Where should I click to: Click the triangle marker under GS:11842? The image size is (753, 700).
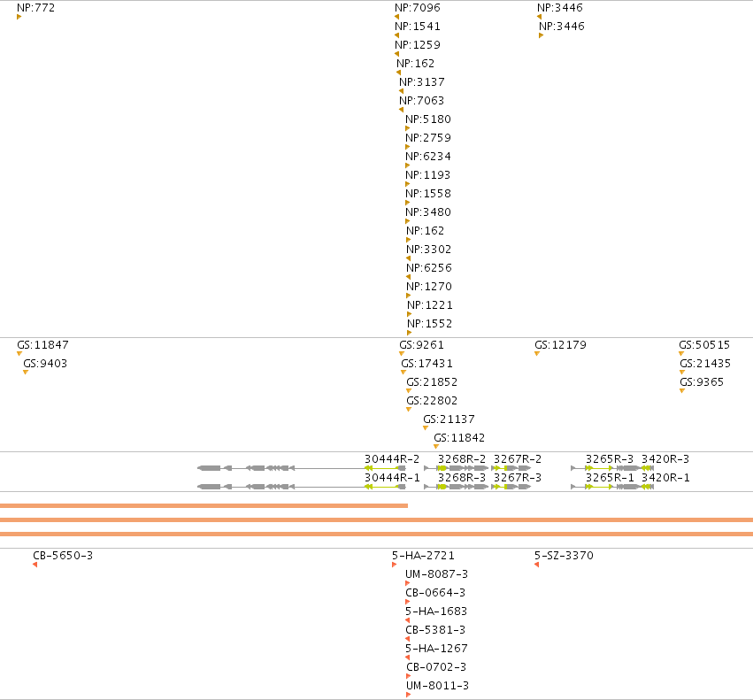(x=436, y=446)
